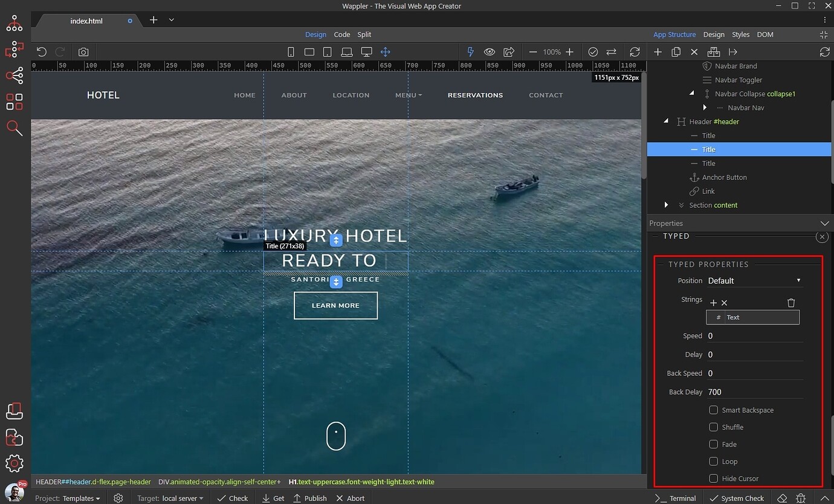Image resolution: width=834 pixels, height=504 pixels.
Task: Click the Publish button
Action: pos(310,498)
